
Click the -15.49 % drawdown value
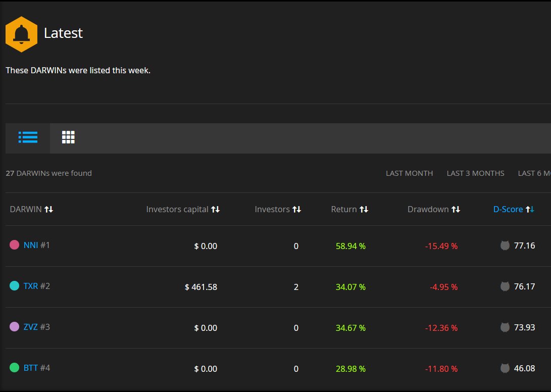441,246
